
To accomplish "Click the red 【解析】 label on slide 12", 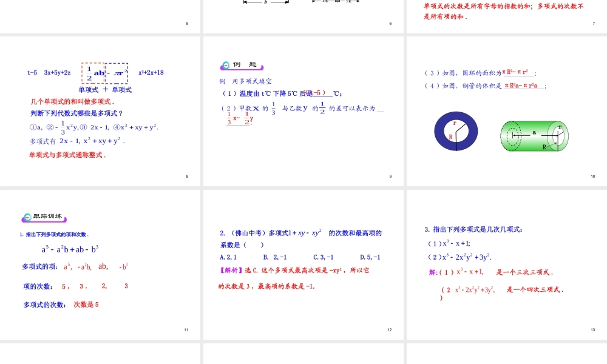I will tap(231, 271).
